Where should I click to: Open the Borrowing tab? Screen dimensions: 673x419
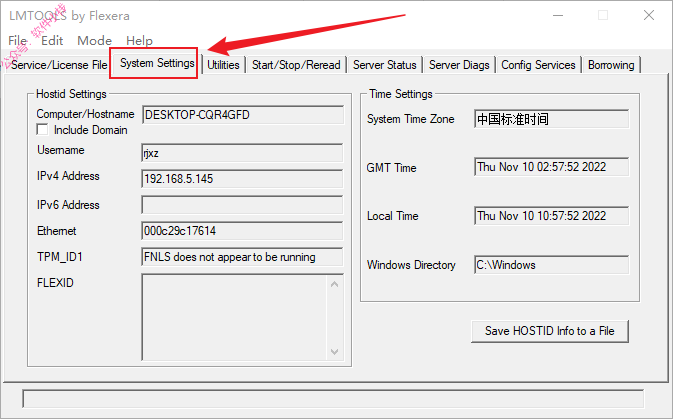point(611,65)
